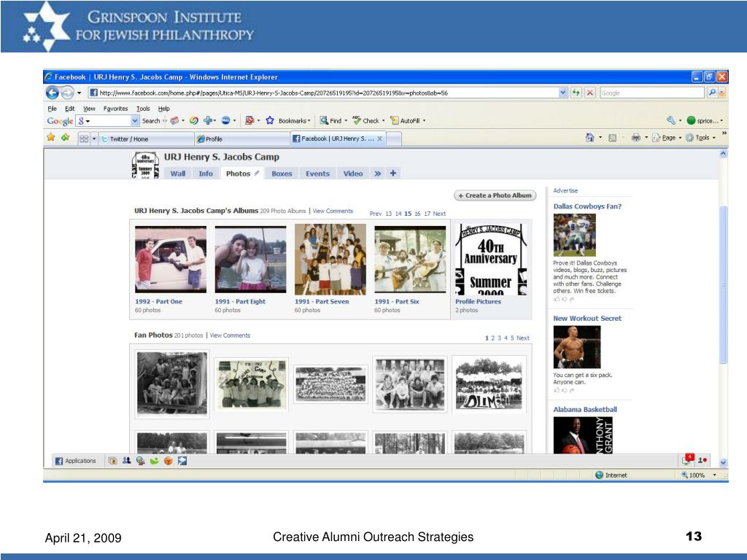Click the groups people icon in bottom bar
The image size is (747, 560).
tap(126, 461)
